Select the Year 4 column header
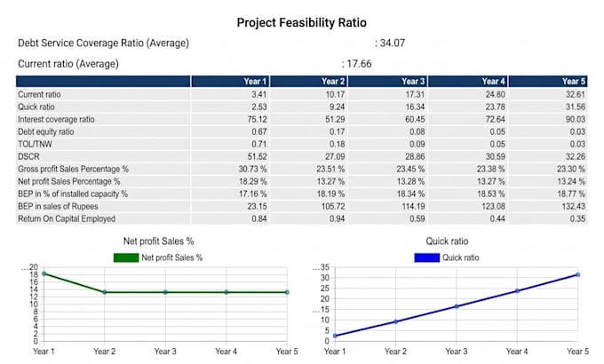The height and width of the screenshot is (364, 604). (x=467, y=82)
